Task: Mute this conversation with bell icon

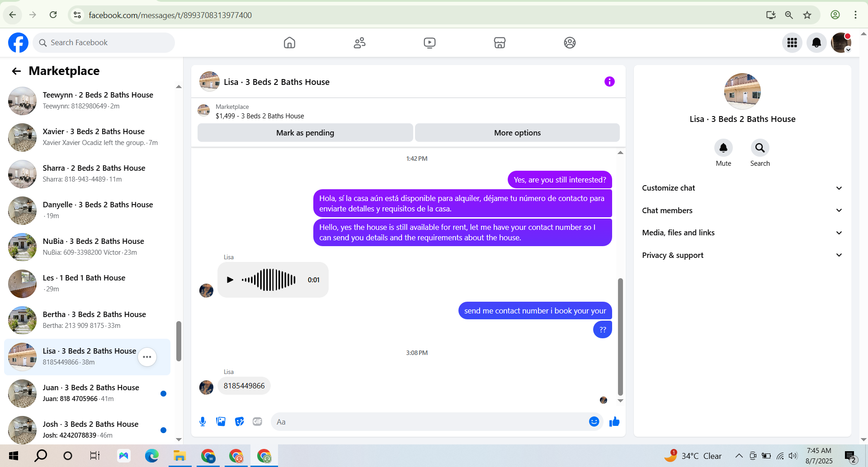Action: point(723,148)
